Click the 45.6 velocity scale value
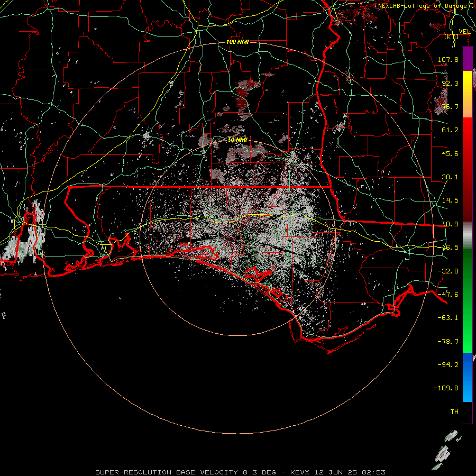This screenshot has height=476, width=476. pos(450,153)
